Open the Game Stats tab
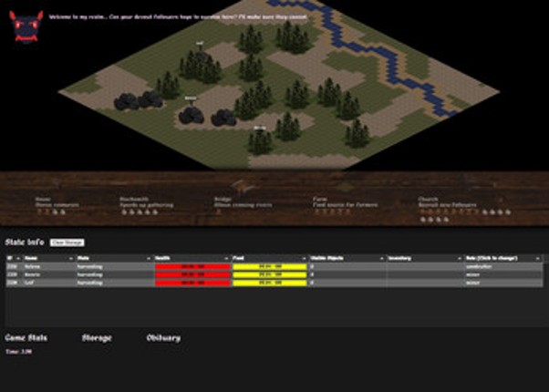Screen dimensions: 549x392 coord(26,338)
